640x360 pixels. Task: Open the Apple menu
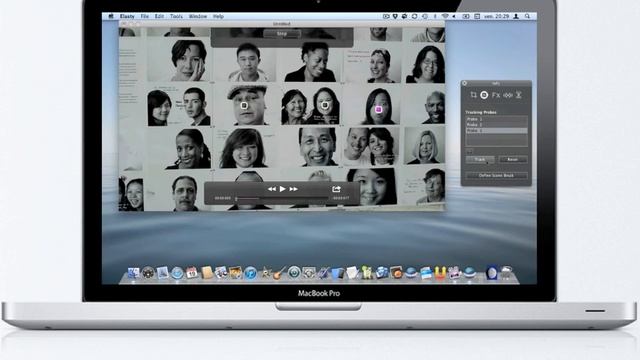coord(111,16)
